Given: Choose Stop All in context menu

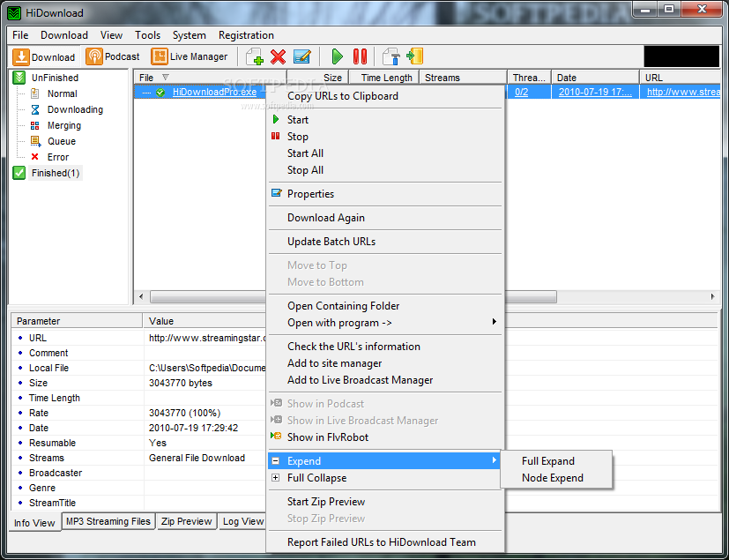Looking at the screenshot, I should pos(385,170).
